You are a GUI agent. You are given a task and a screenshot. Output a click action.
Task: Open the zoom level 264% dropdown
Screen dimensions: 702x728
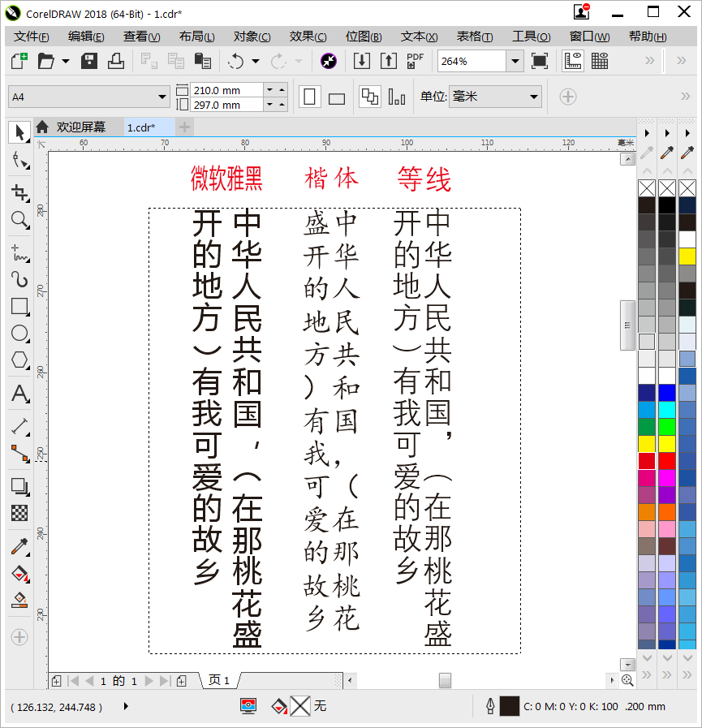pyautogui.click(x=515, y=61)
